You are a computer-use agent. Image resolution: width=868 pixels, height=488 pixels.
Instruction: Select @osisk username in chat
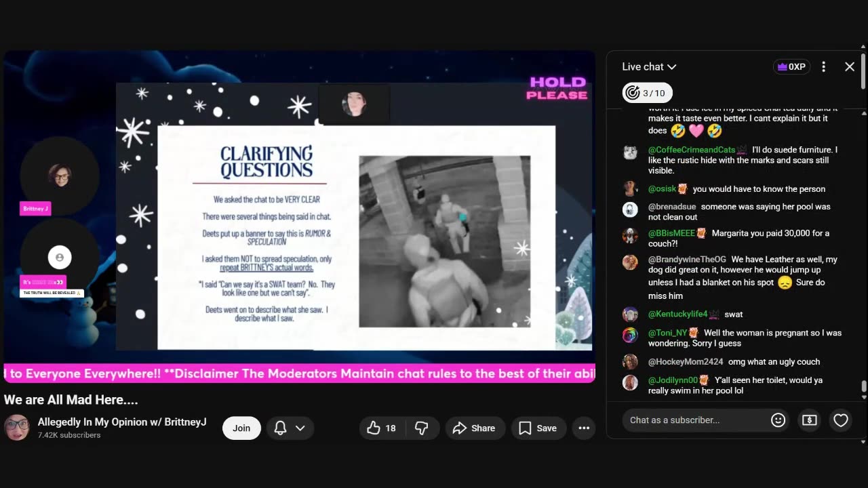pos(663,189)
